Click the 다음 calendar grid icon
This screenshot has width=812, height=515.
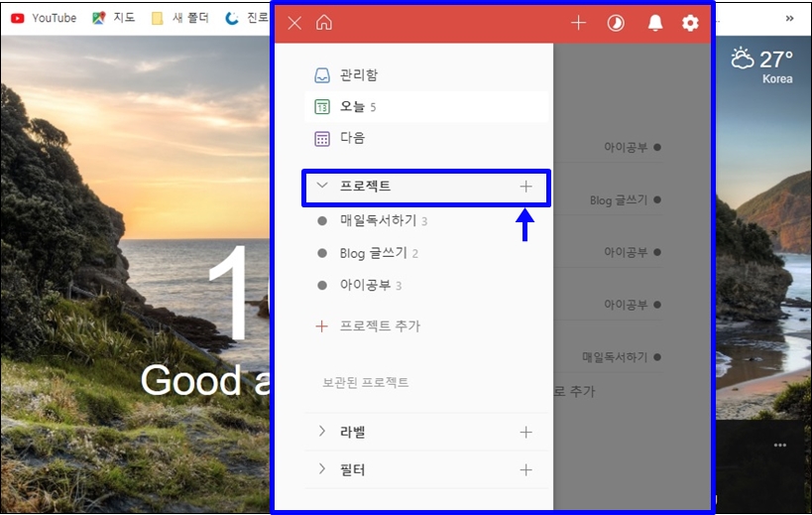(x=322, y=139)
